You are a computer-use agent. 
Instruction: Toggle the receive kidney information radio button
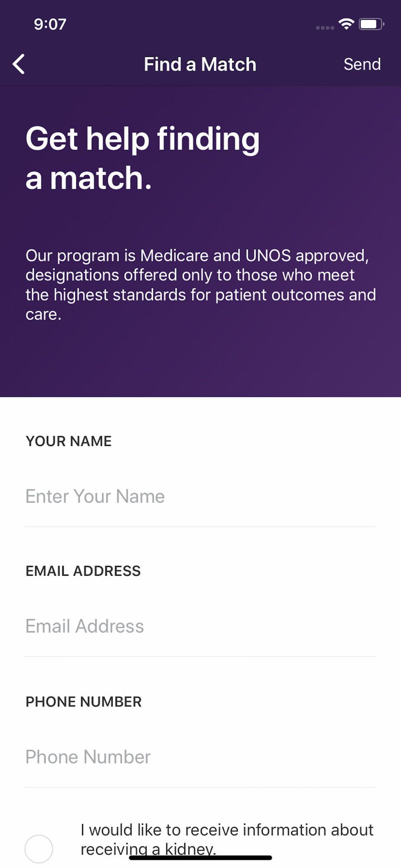point(39,848)
